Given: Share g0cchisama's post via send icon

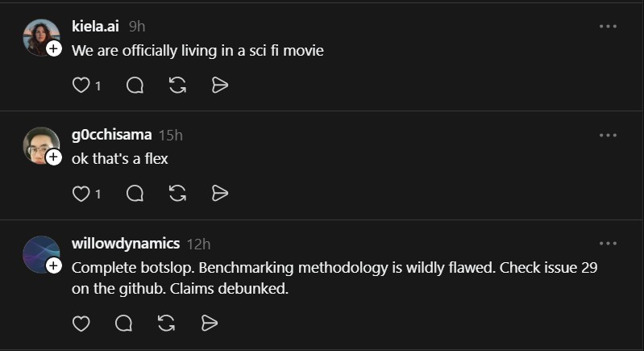Looking at the screenshot, I should pos(220,194).
